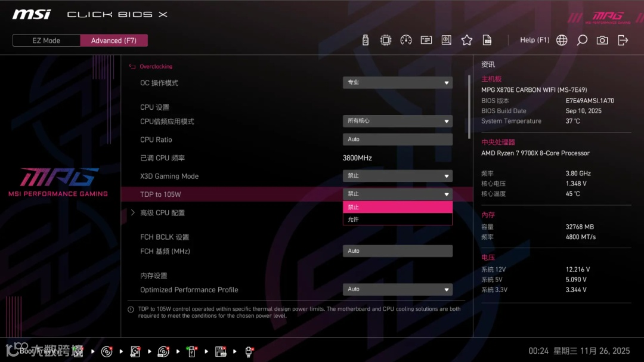Select the CPU Ratio label
Image resolution: width=644 pixels, height=362 pixels.
tap(156, 140)
